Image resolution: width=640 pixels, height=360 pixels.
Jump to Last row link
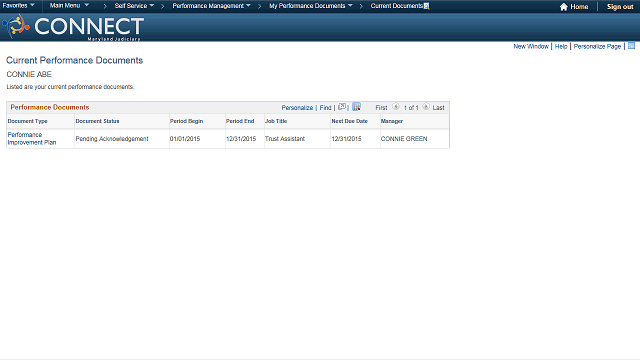[438, 108]
